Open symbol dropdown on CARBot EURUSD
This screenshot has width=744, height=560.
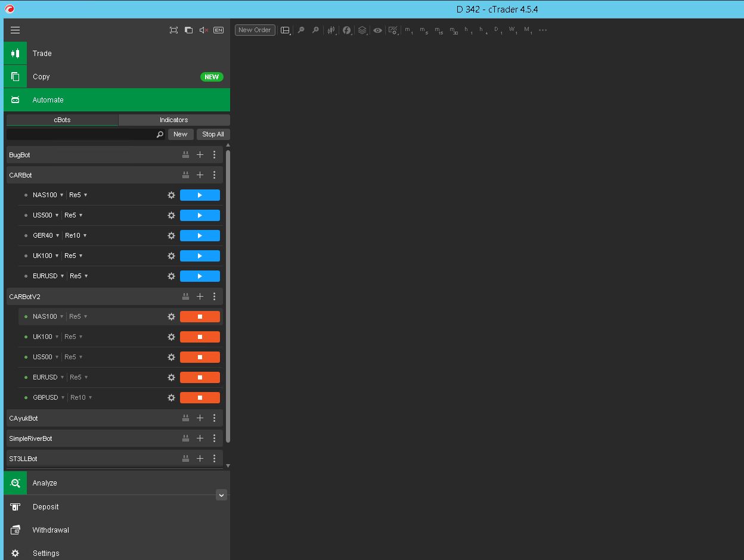(x=49, y=276)
